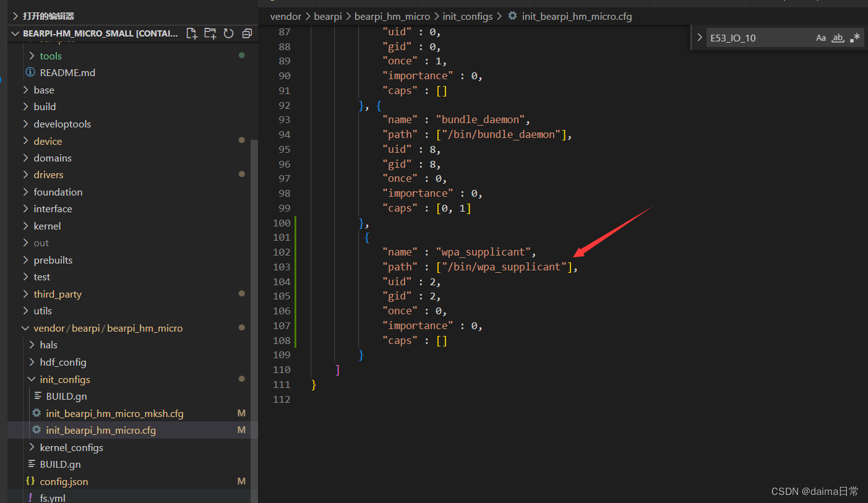Click line number 100 in gutter

[281, 223]
